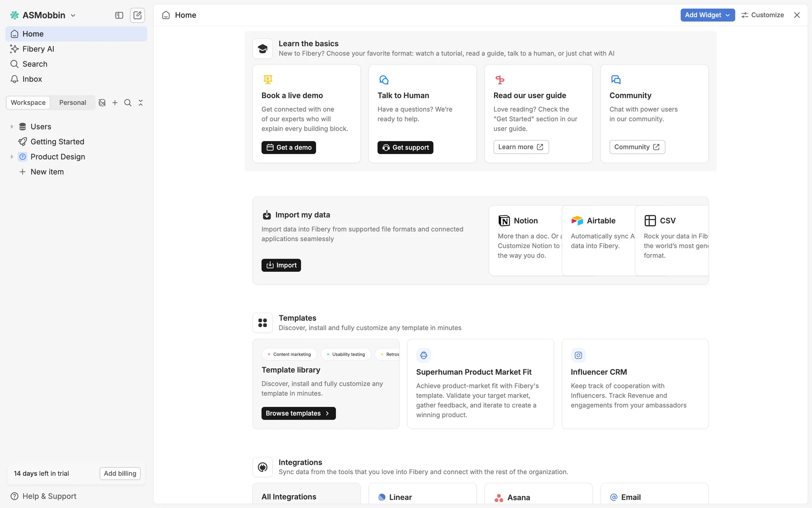
Task: Click the plus icon to add space
Action: click(115, 103)
